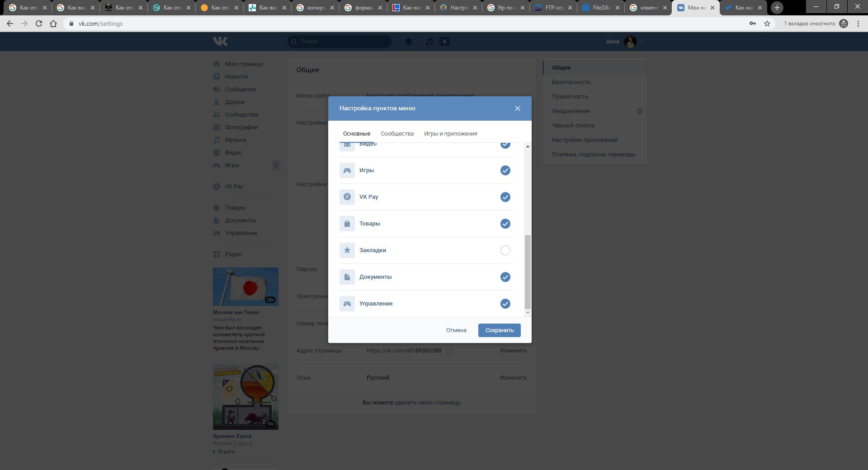
Task: Click the browser home icon
Action: pos(53,23)
